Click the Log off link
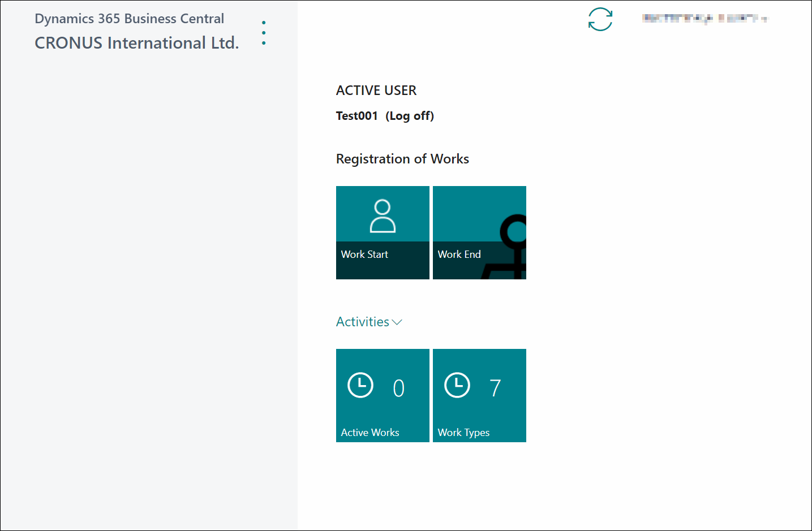The image size is (812, 531). [x=410, y=116]
